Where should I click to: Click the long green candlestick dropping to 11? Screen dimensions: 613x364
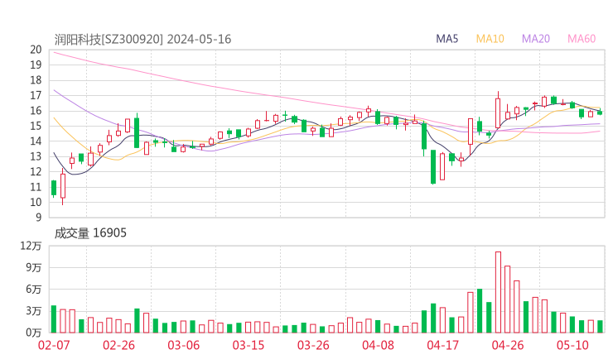point(433,167)
